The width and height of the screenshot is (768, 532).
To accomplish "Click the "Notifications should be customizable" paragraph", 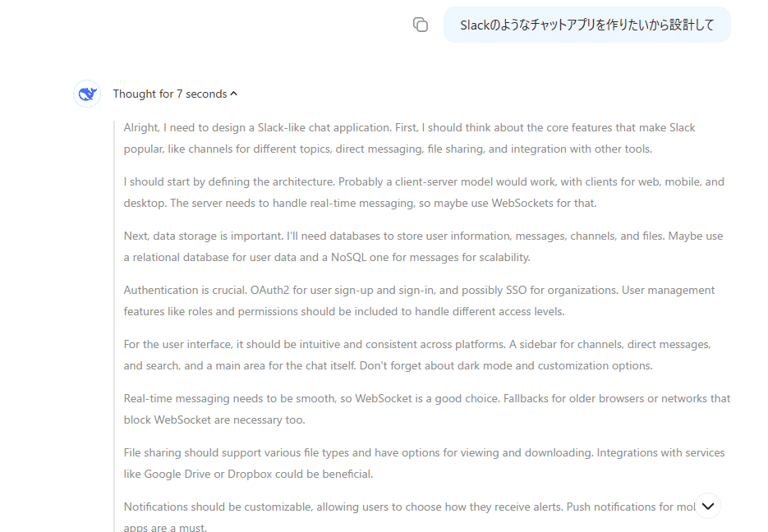I will coord(394,507).
